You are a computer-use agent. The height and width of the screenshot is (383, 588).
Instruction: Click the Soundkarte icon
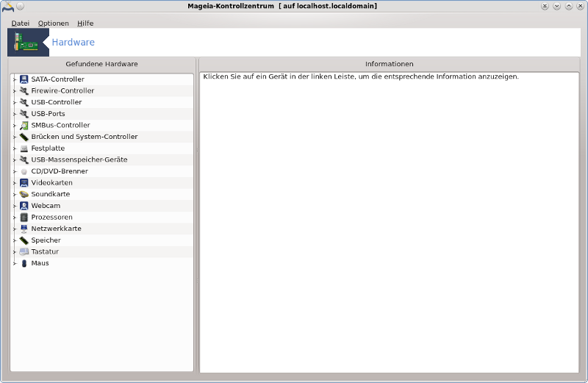[x=24, y=194]
